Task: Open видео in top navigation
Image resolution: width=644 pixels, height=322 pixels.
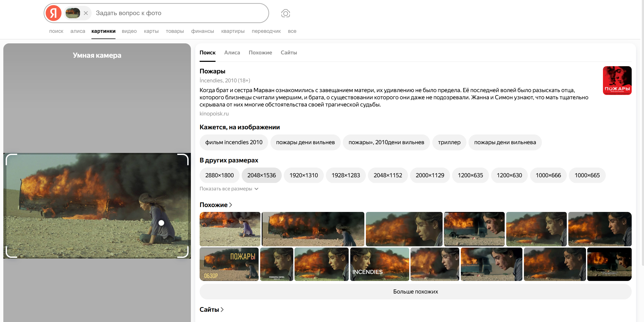Action: [x=129, y=31]
